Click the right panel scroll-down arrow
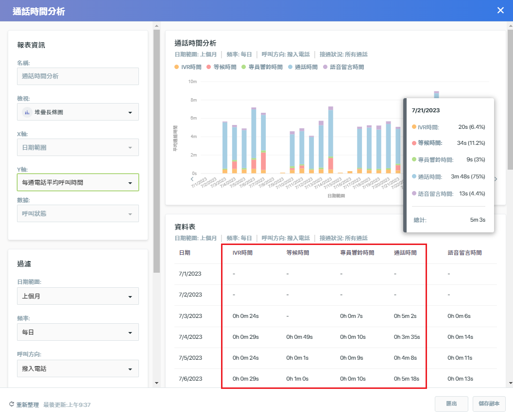 (x=510, y=383)
